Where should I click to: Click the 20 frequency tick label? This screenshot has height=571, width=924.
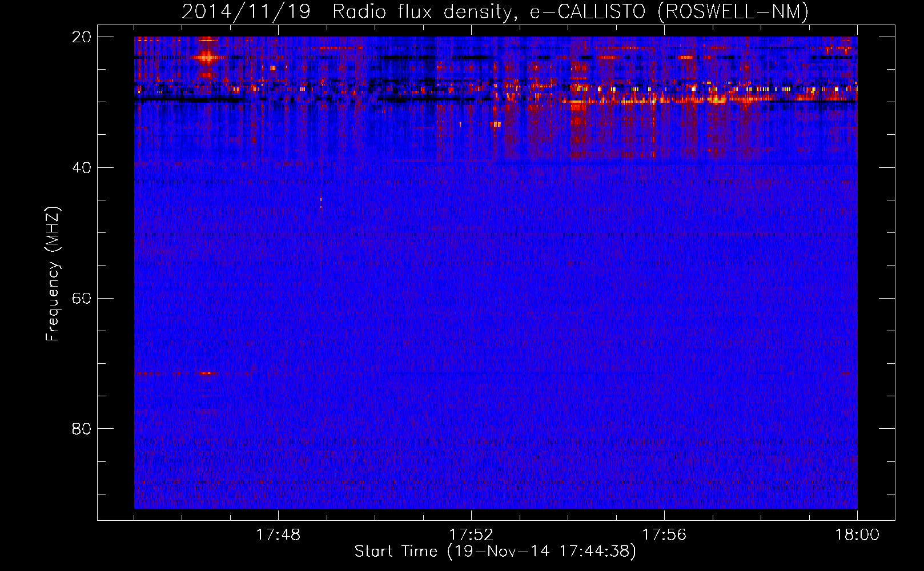[x=82, y=37]
